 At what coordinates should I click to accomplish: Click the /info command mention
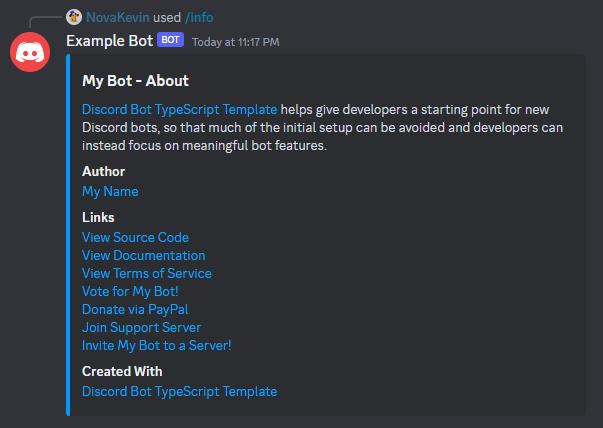click(x=199, y=17)
